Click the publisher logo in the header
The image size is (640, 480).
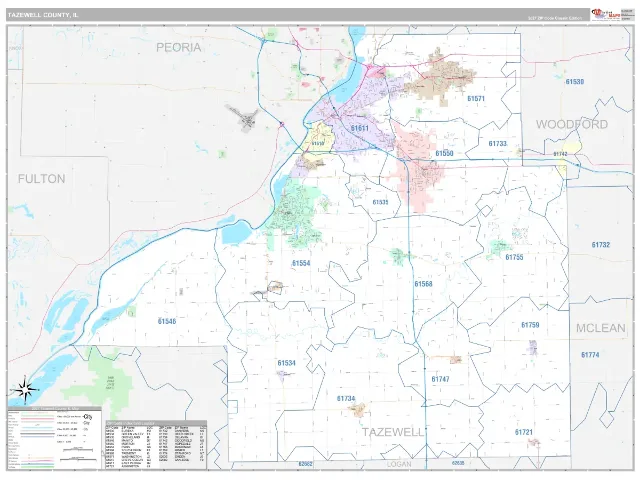[x=606, y=15]
